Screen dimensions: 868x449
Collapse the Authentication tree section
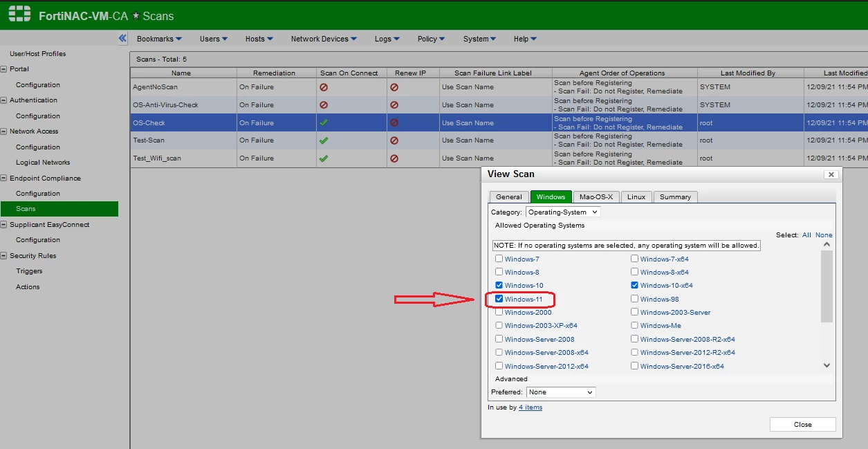tap(4, 100)
